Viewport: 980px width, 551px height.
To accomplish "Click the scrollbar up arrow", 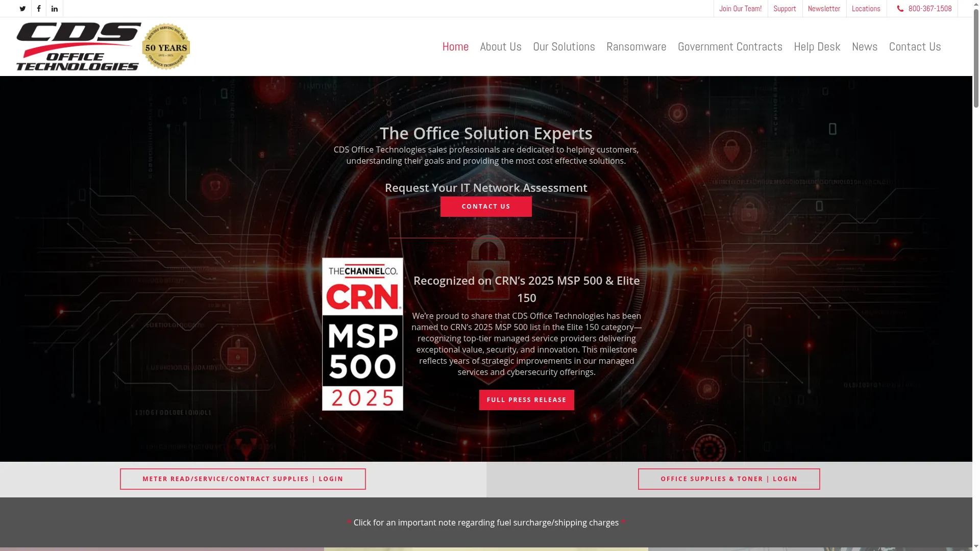I will (976, 3).
